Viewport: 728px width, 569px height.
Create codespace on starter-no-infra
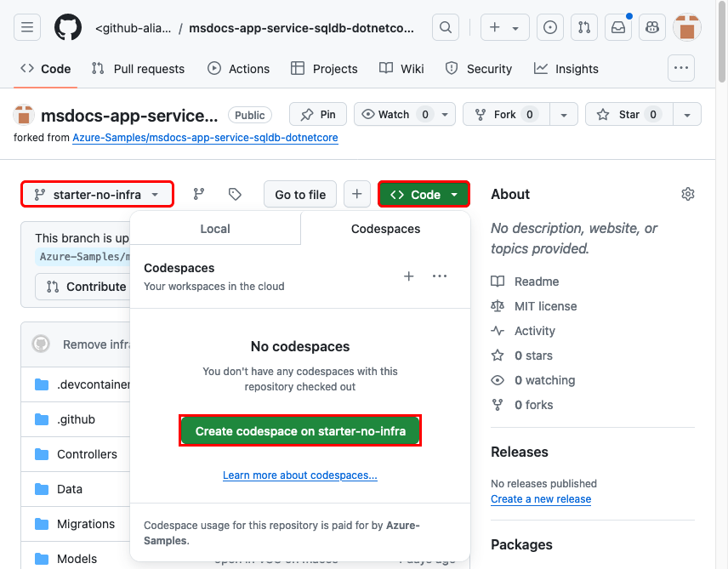click(299, 431)
